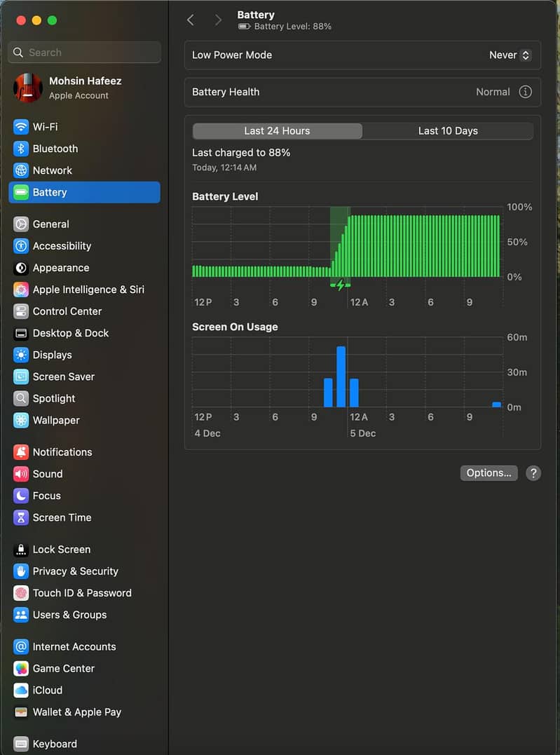This screenshot has height=755, width=560.
Task: Select the Last 24 Hours tab
Action: pyautogui.click(x=277, y=131)
